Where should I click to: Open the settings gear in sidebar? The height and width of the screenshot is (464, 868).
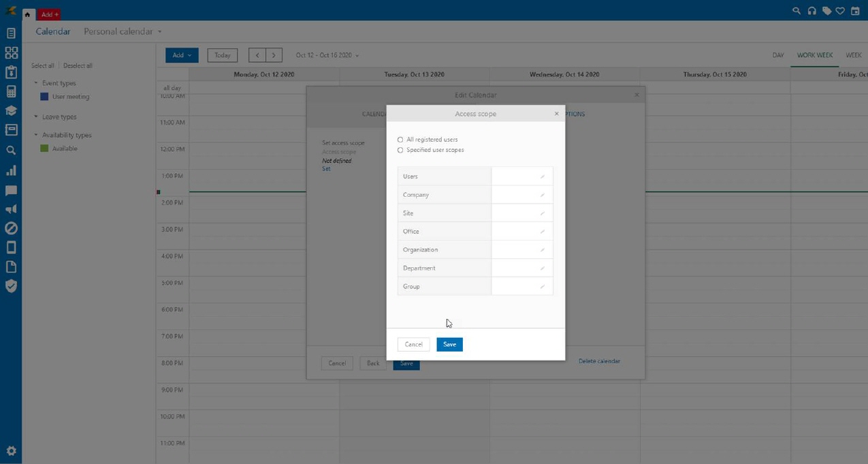[x=11, y=451]
